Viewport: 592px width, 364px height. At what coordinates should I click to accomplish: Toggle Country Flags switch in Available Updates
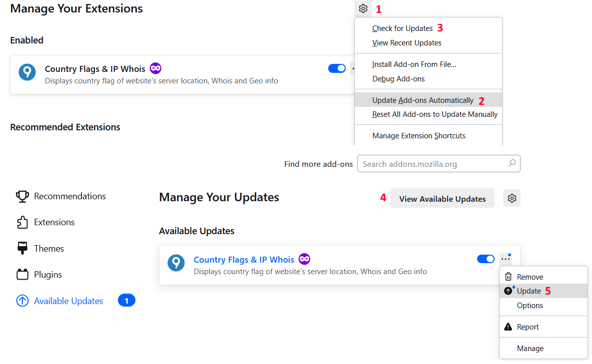pyautogui.click(x=486, y=259)
